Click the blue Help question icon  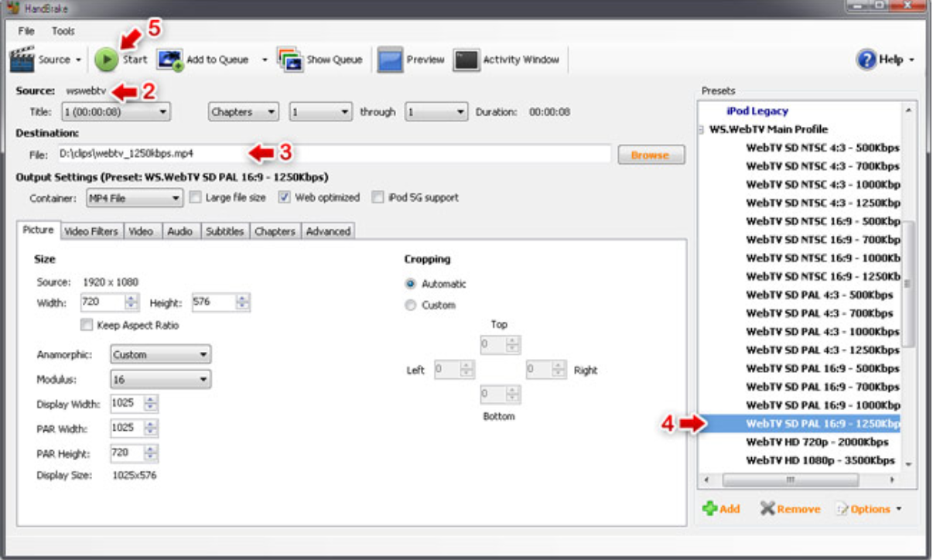pyautogui.click(x=866, y=60)
